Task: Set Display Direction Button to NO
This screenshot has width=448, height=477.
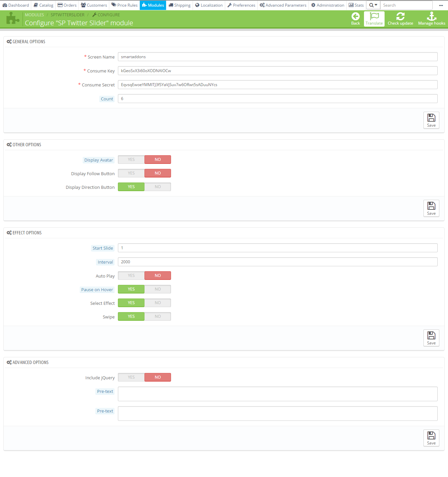Action: [158, 187]
